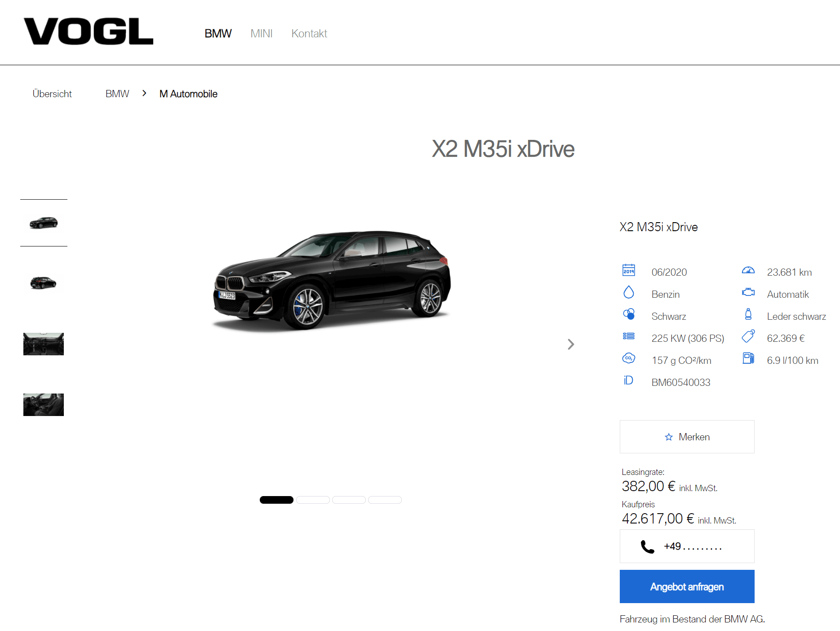Click the CO2 cloud emissions icon
The height and width of the screenshot is (631, 840).
tap(628, 358)
